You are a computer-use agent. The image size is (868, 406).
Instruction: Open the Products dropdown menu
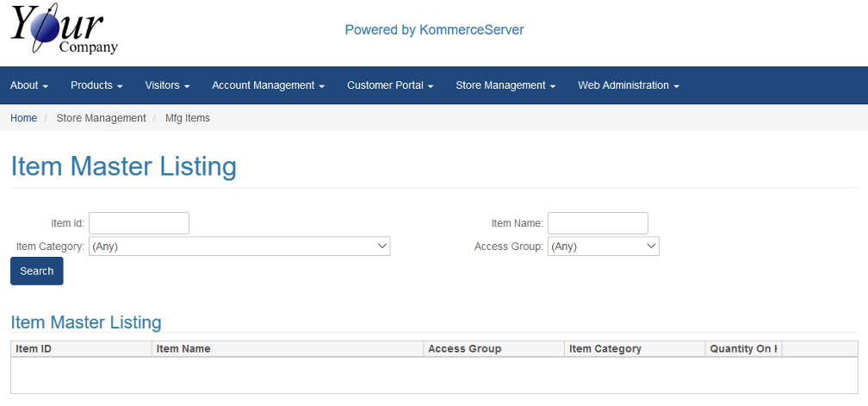96,85
